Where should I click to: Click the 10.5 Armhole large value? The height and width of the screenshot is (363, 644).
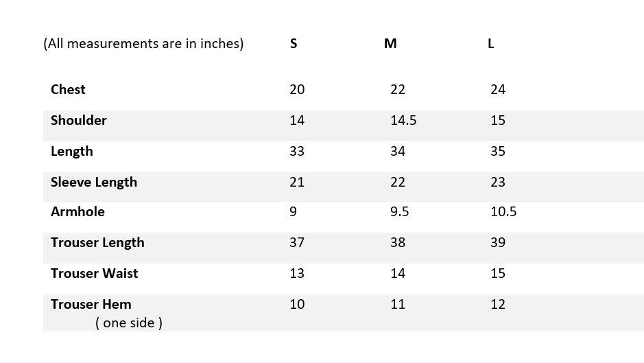(x=503, y=212)
